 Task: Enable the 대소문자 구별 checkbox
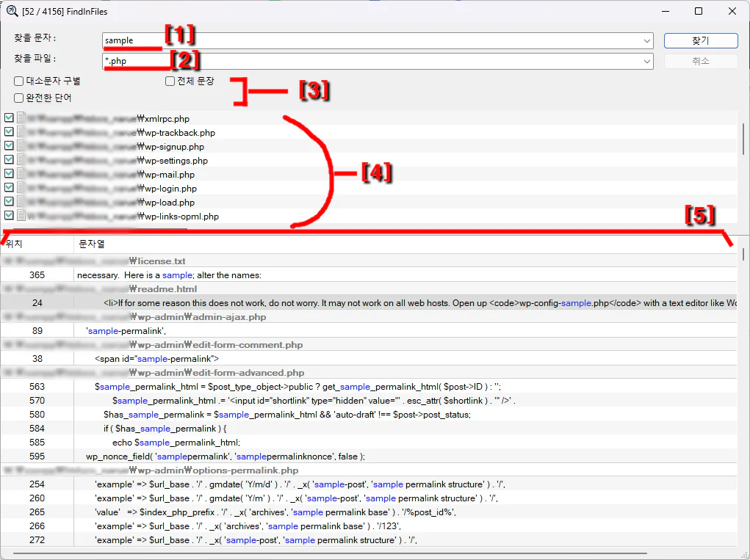pos(18,81)
